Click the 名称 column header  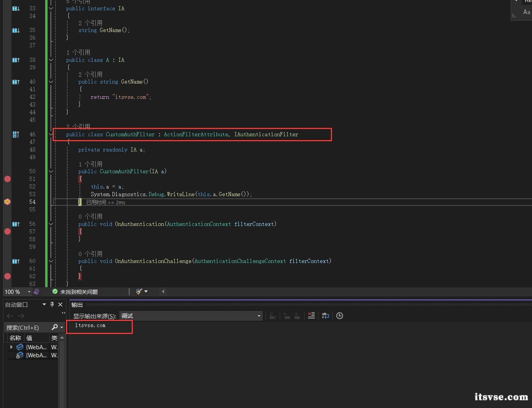tap(15, 338)
